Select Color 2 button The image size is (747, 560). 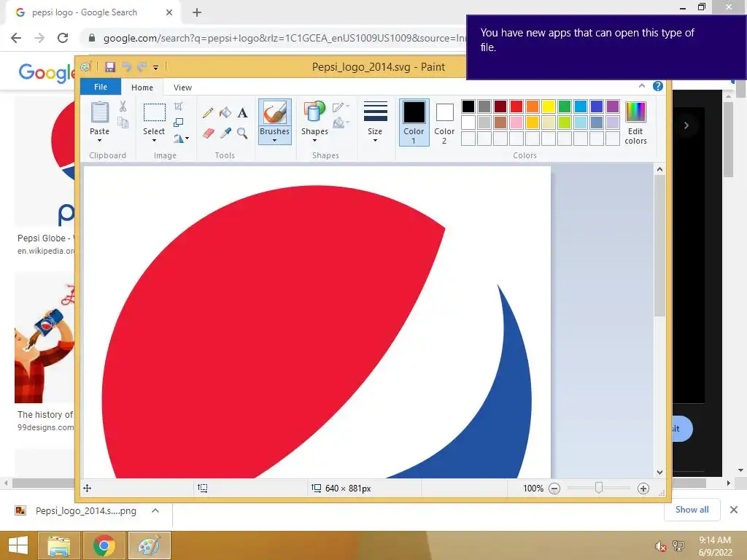[x=444, y=122]
